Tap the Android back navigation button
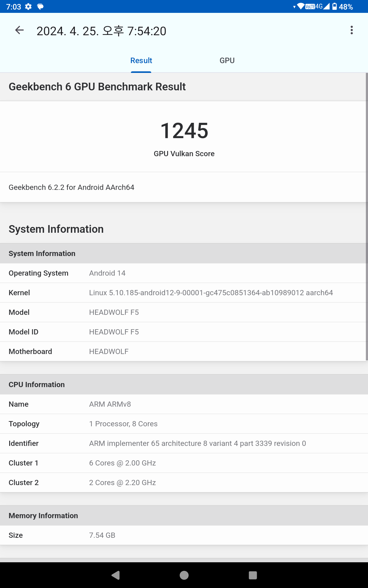 pos(116,575)
